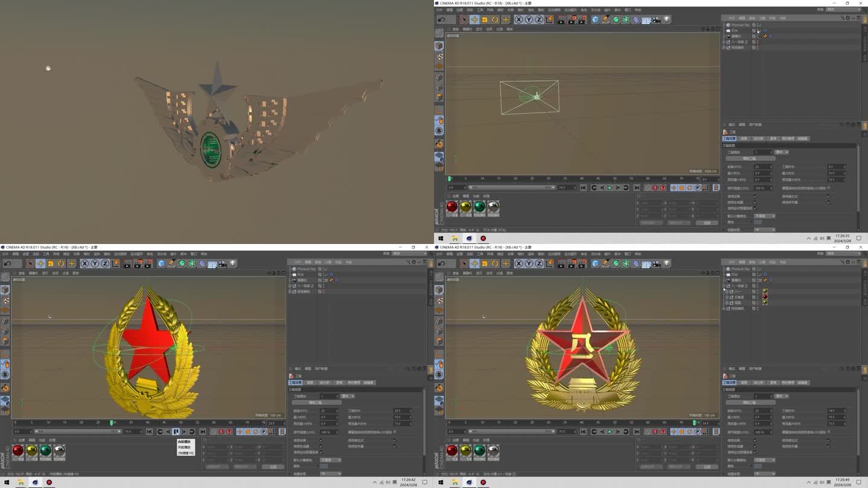Toggle 使用变形器 checkbox in plain red star window
Viewport: 868px width, 488px height.
point(394,446)
